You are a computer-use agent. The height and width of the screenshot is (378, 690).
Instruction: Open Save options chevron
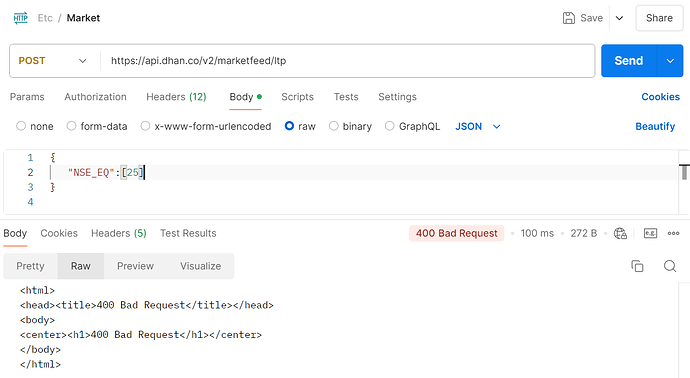619,18
